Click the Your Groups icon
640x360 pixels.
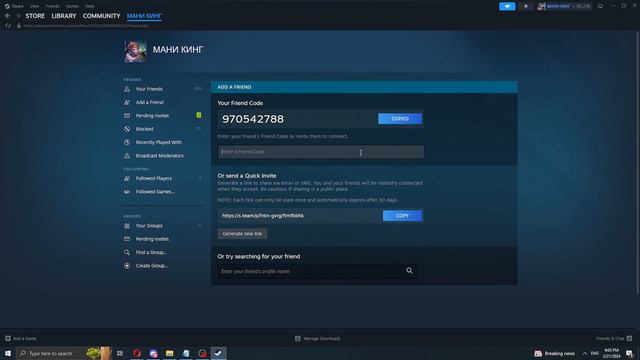(127, 226)
